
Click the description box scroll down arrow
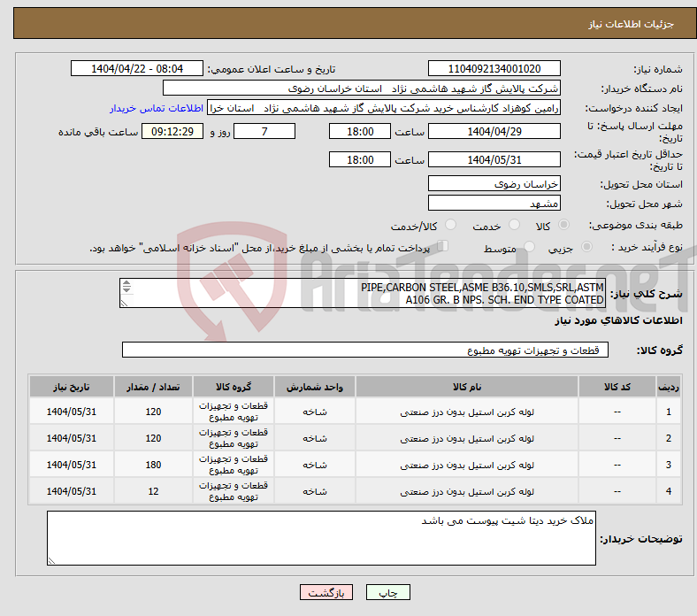click(x=126, y=289)
